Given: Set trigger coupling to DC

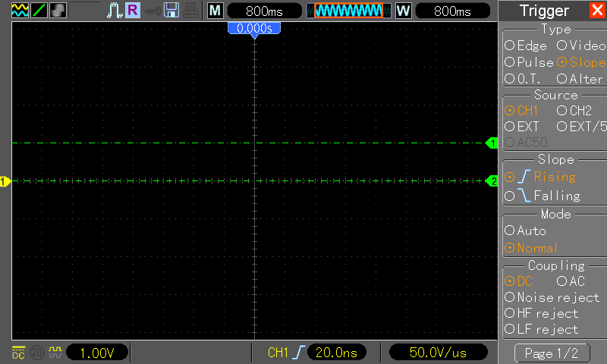Looking at the screenshot, I should pos(519,281).
